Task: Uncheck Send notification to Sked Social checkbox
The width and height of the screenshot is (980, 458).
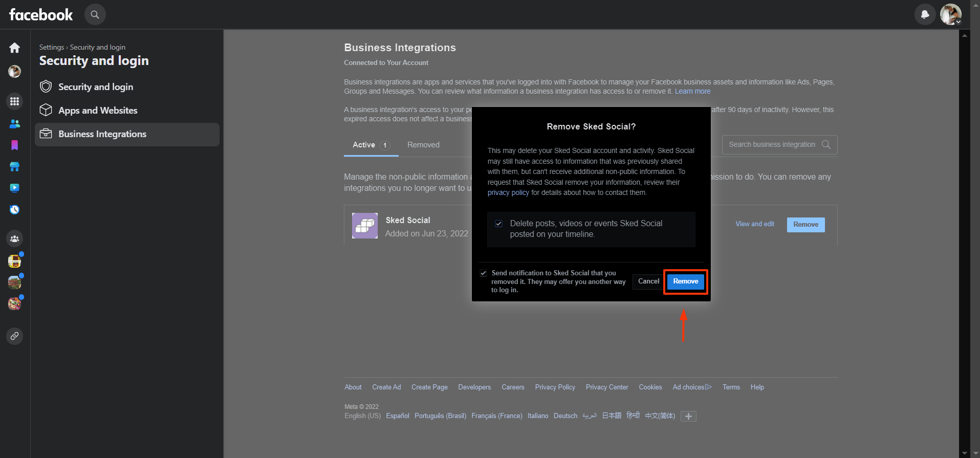Action: 484,273
